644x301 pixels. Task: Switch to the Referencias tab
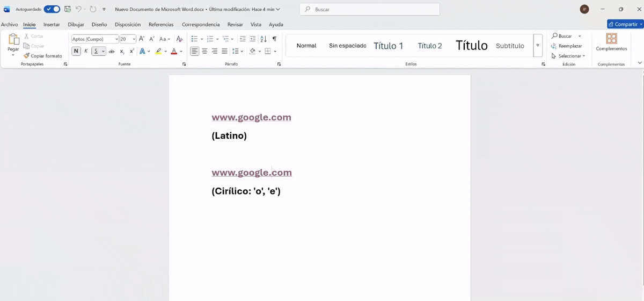[161, 24]
